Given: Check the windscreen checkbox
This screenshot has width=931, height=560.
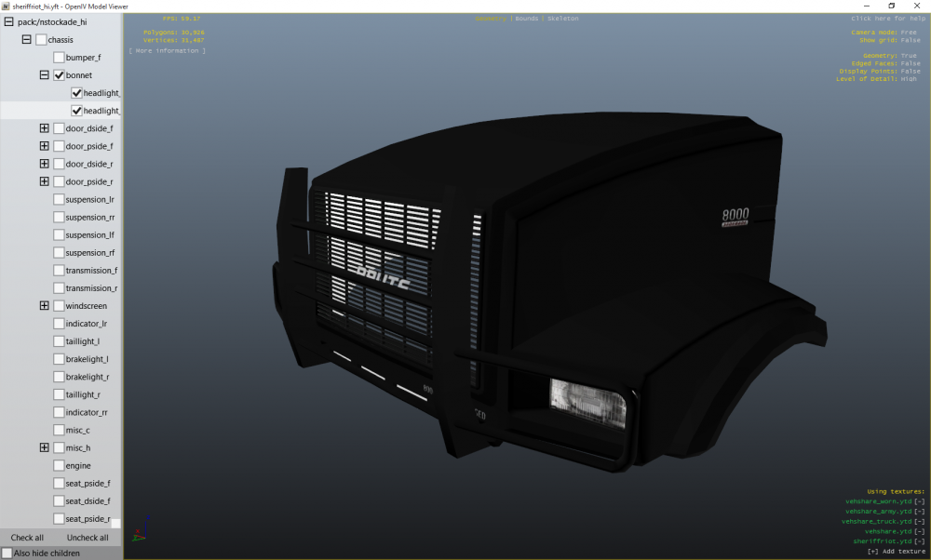Looking at the screenshot, I should 59,305.
